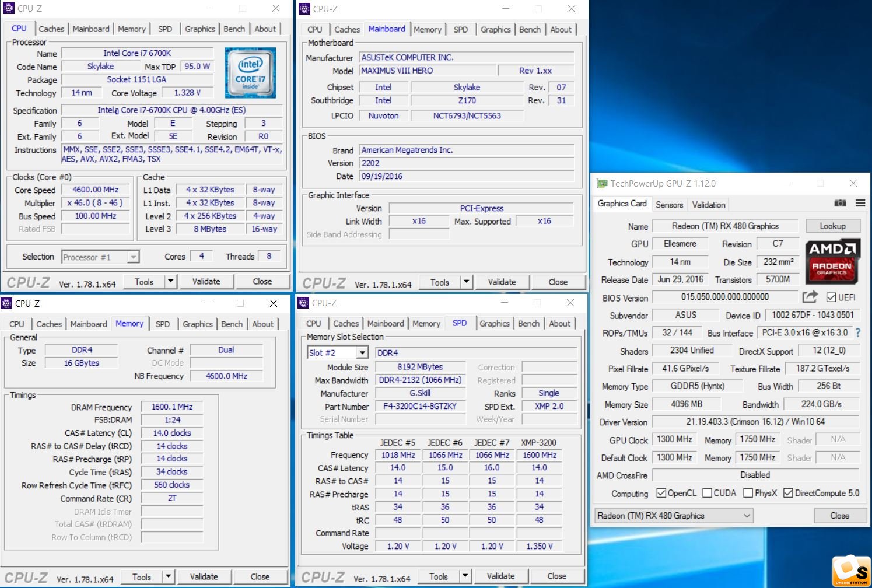872x588 pixels.
Task: Open the GPU-Z hamburger menu icon
Action: 860,204
